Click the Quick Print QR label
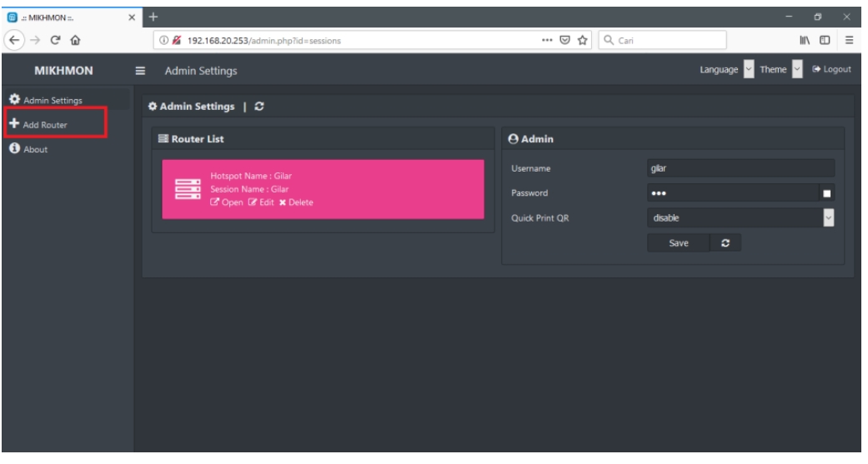The height and width of the screenshot is (464, 868). tap(539, 218)
